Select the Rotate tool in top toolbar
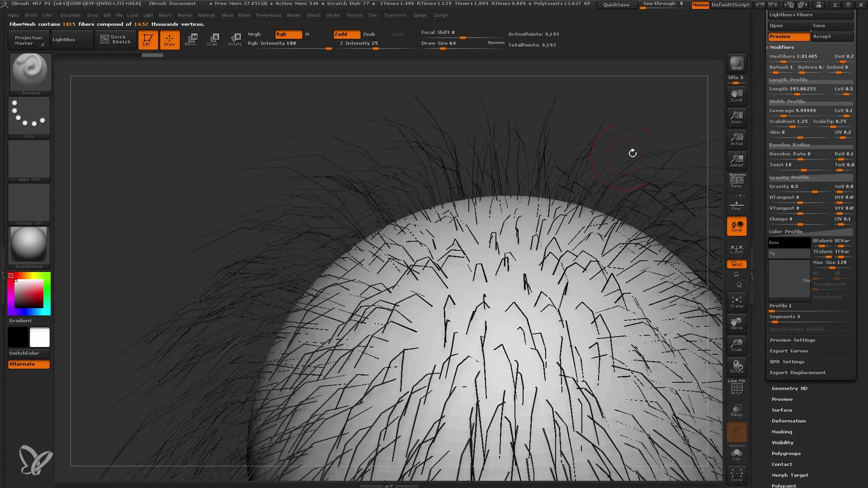The image size is (868, 488). click(x=235, y=39)
